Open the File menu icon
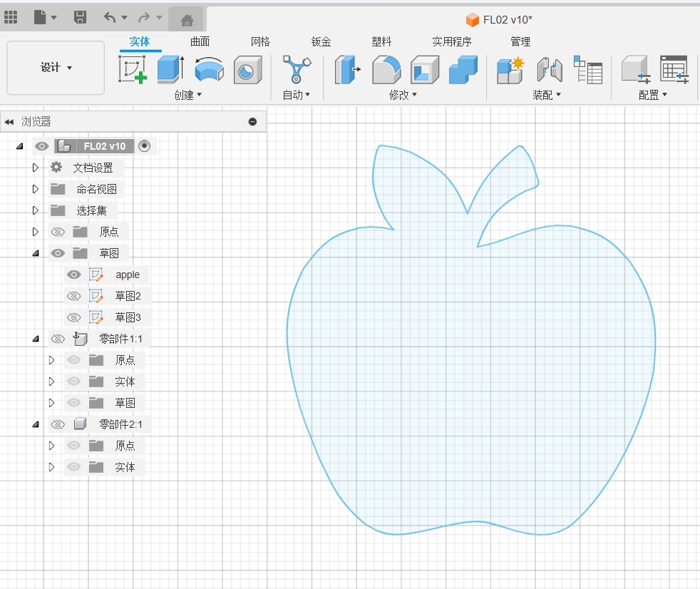 tap(40, 17)
